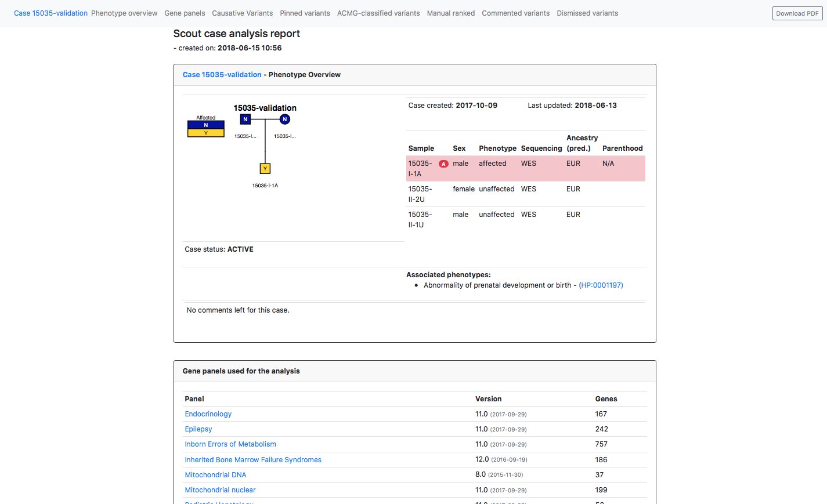Click 'Gene panels used for the analysis' heading

(241, 371)
